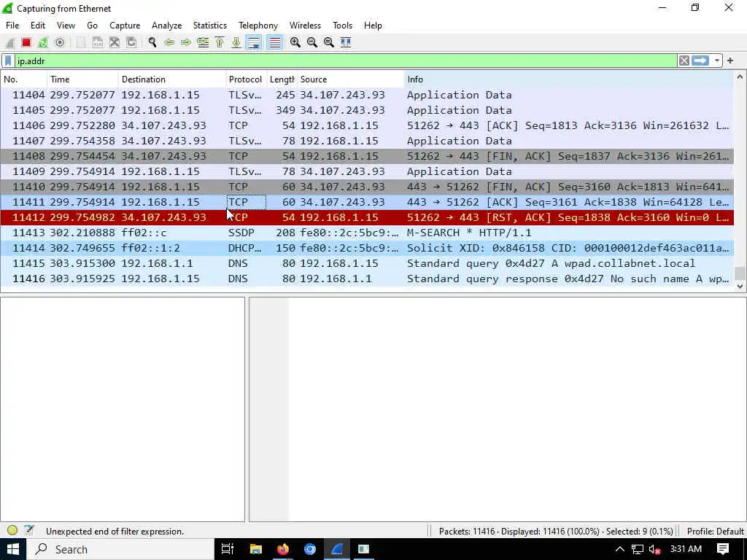
Task: Clear the display filter
Action: point(684,61)
